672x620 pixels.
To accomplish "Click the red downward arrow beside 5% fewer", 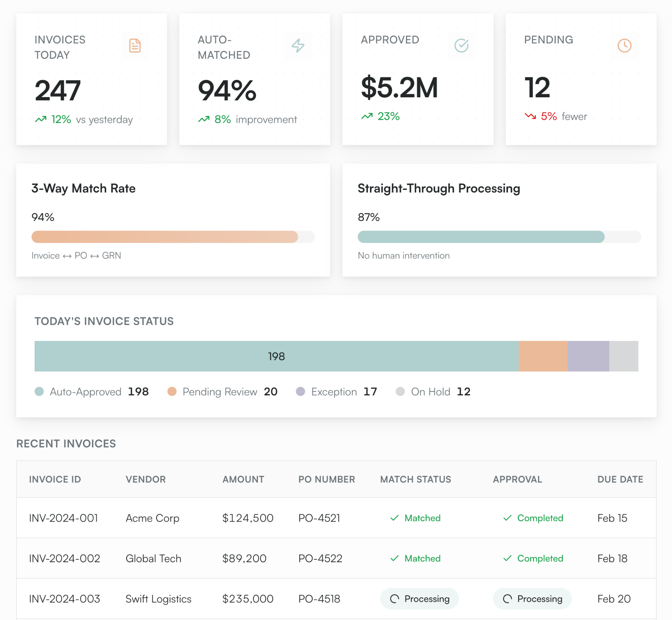I will pos(530,117).
